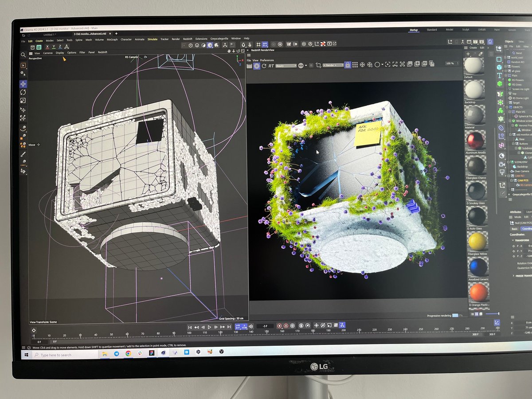532x399 pixels.
Task: Click the coordinate system icon next to Z
Action: click(66, 47)
